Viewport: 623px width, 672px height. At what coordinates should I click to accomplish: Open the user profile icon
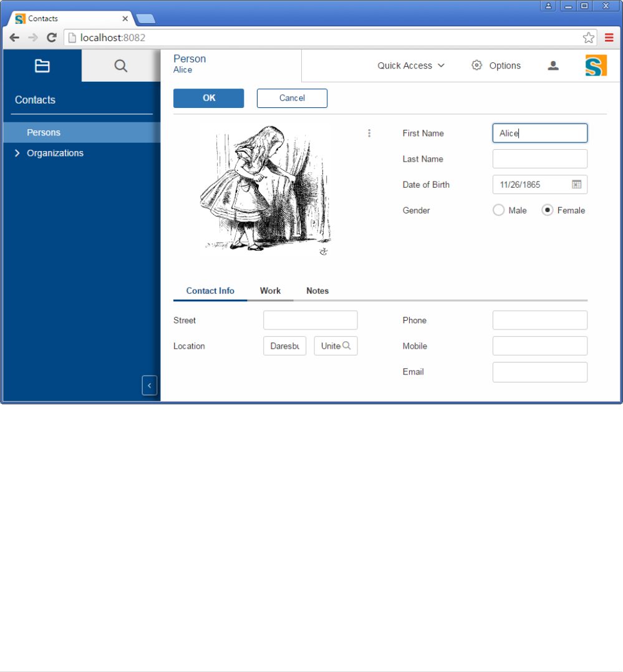click(553, 65)
